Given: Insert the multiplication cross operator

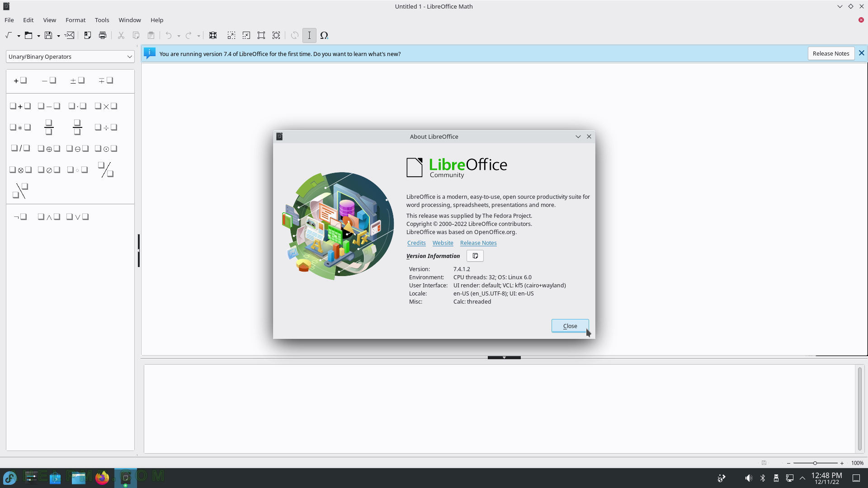Looking at the screenshot, I should (106, 106).
